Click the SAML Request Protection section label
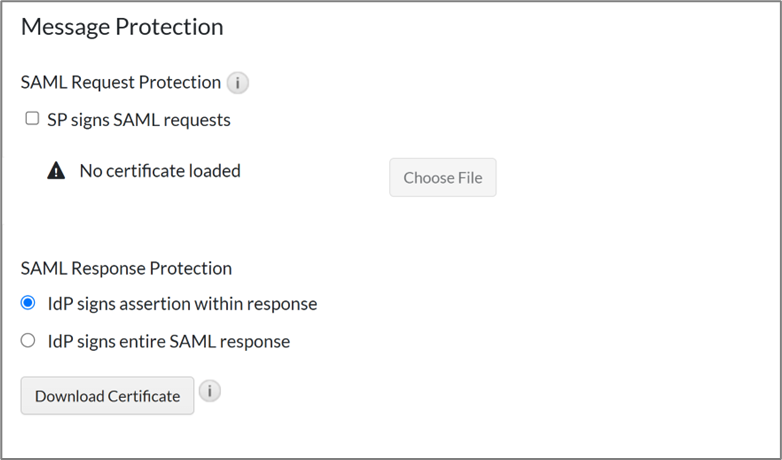Screen dimensions: 782x460 coord(120,83)
